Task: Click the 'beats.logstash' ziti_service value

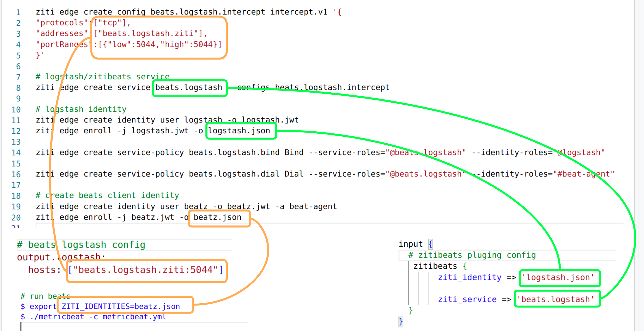Action: coord(555,299)
